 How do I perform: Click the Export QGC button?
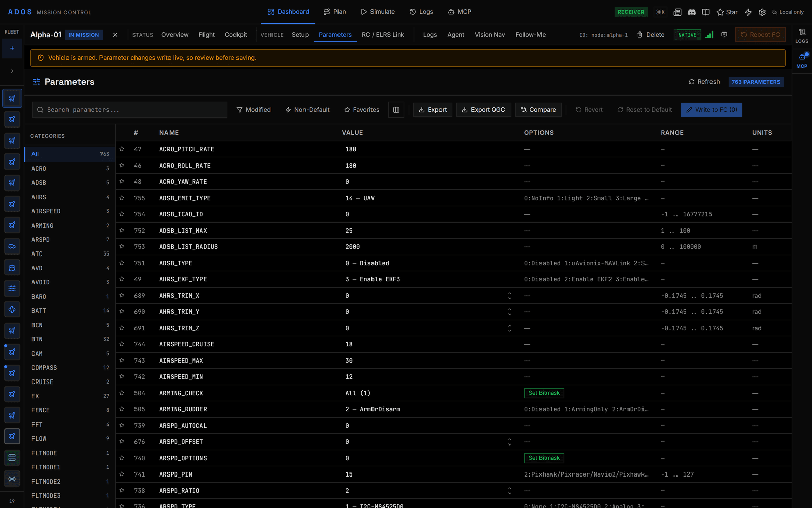tap(484, 110)
